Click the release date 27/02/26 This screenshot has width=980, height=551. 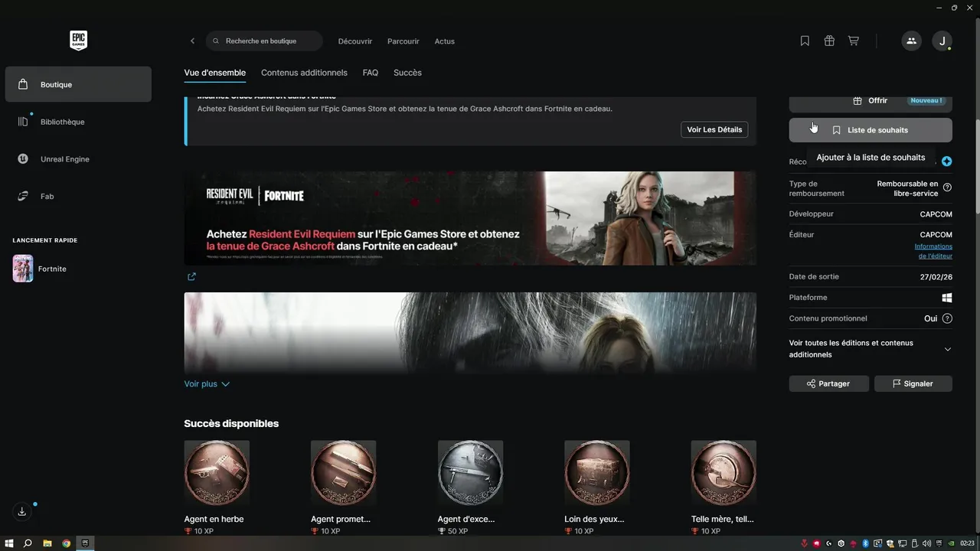point(936,277)
